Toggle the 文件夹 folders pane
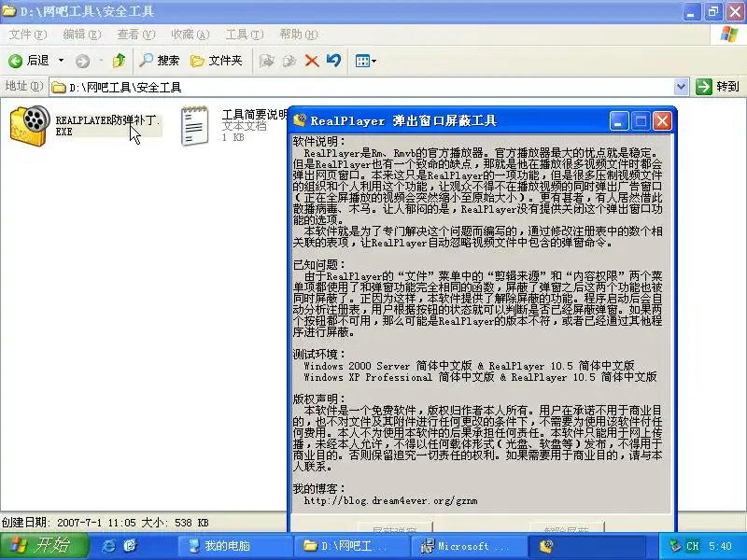Image resolution: width=747 pixels, height=560 pixels. (217, 61)
